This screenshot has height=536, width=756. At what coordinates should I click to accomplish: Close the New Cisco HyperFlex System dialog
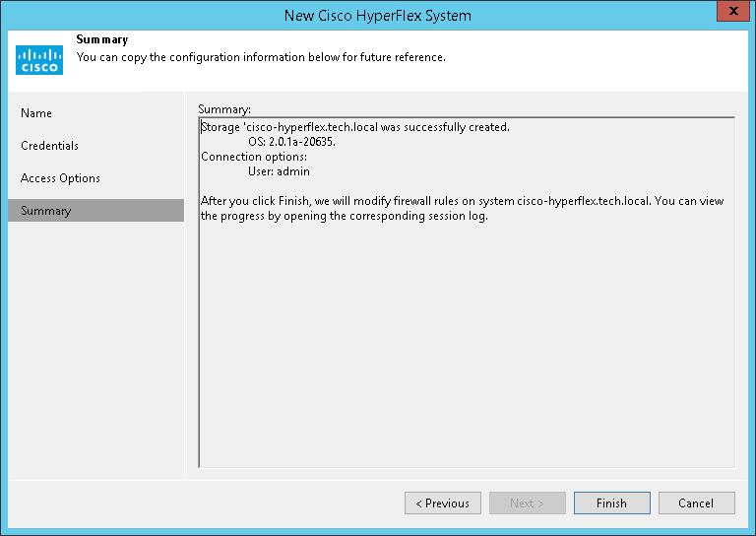pos(729,14)
